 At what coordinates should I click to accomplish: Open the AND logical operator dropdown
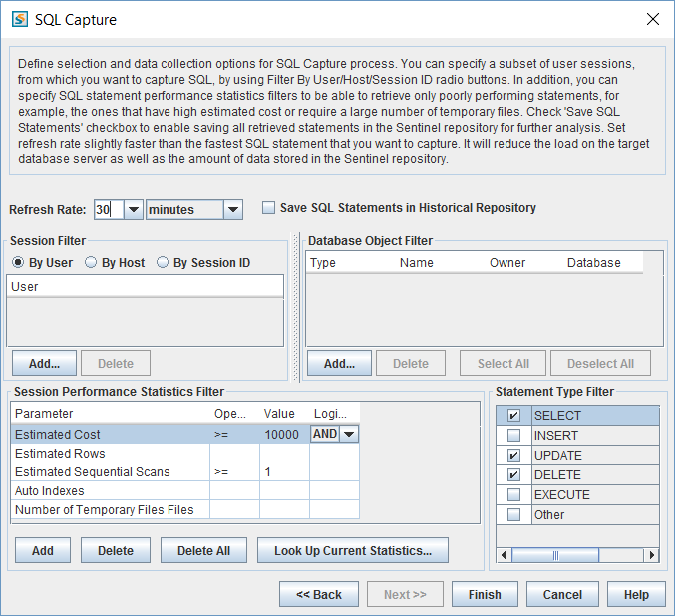[x=349, y=434]
